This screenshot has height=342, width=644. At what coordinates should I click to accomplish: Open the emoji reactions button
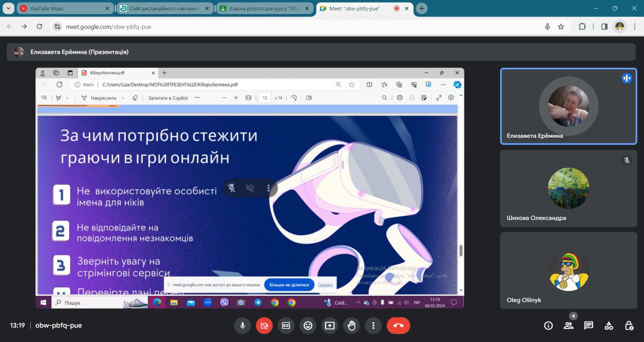pos(308,325)
